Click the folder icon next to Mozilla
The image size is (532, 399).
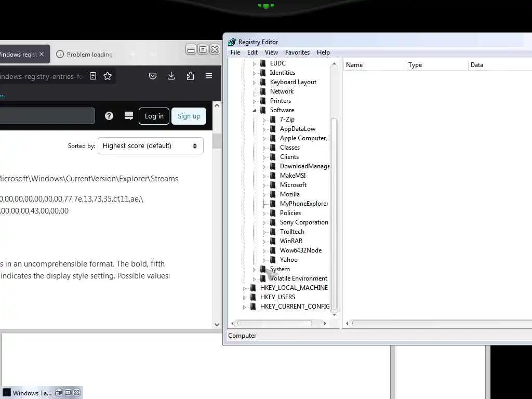(x=273, y=194)
